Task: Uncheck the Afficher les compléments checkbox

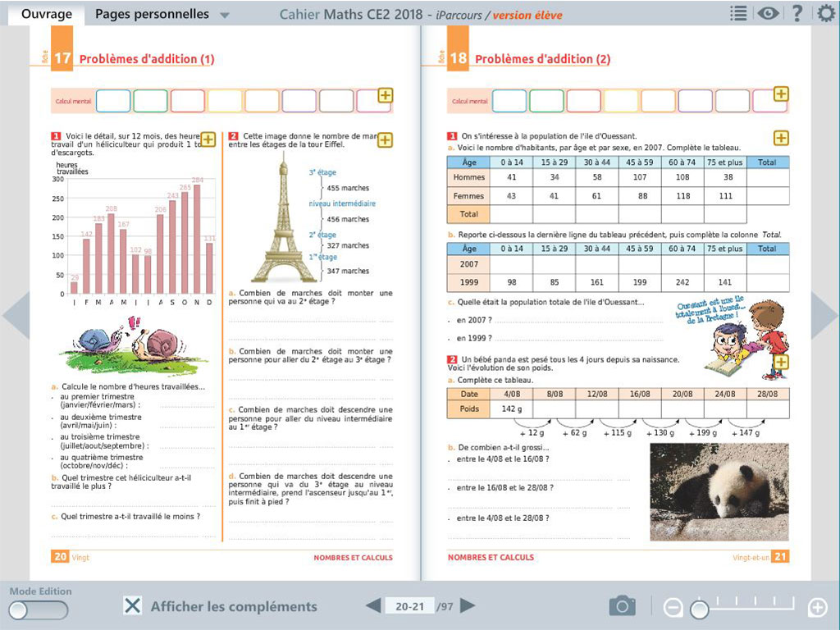Action: pos(132,606)
